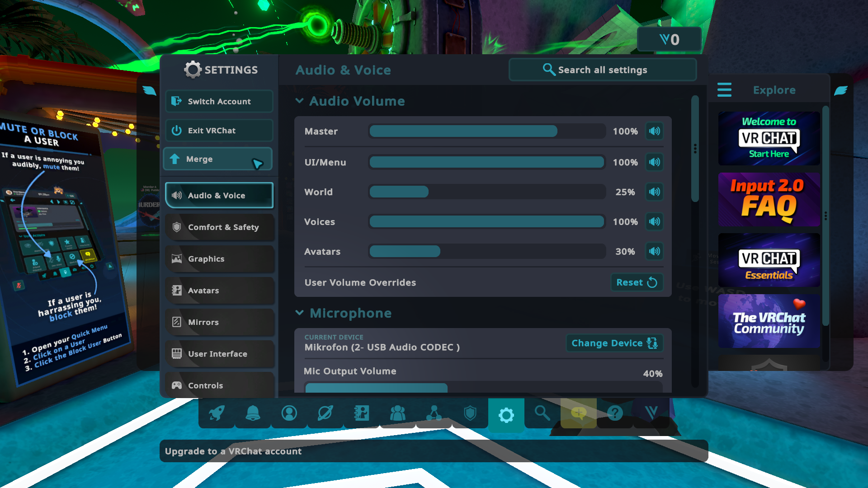Image resolution: width=868 pixels, height=488 pixels.
Task: Click the three-dot handle beside Audio Volume
Action: [695, 149]
